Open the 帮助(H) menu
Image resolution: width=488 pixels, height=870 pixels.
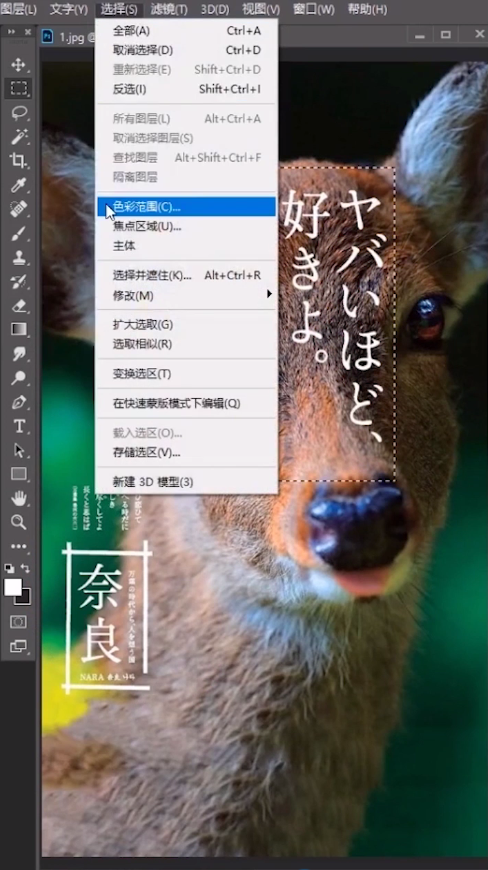pos(367,9)
